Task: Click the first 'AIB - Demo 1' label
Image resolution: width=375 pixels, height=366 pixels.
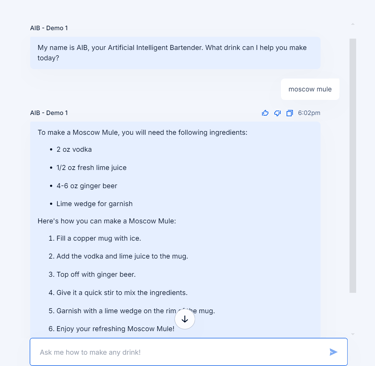Action: click(49, 28)
